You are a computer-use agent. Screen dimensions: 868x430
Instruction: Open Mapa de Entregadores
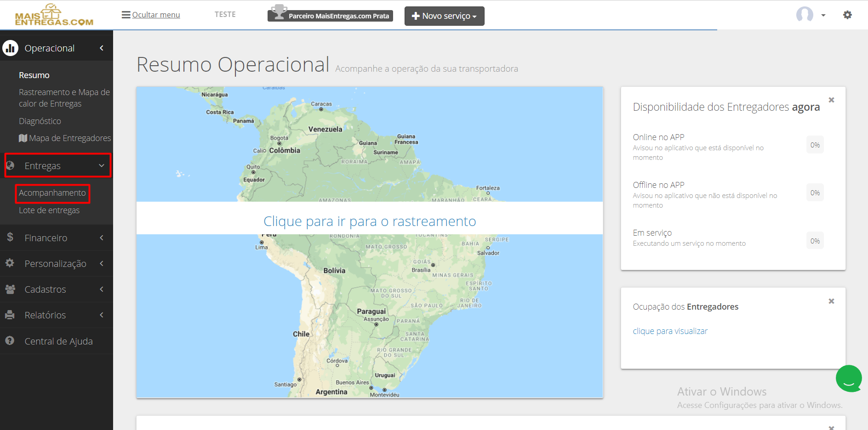65,138
